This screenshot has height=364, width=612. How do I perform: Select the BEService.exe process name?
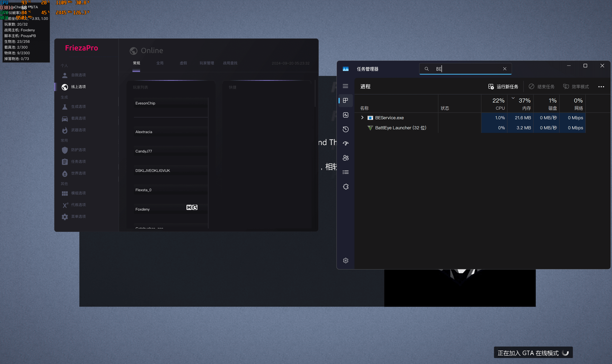[389, 118]
